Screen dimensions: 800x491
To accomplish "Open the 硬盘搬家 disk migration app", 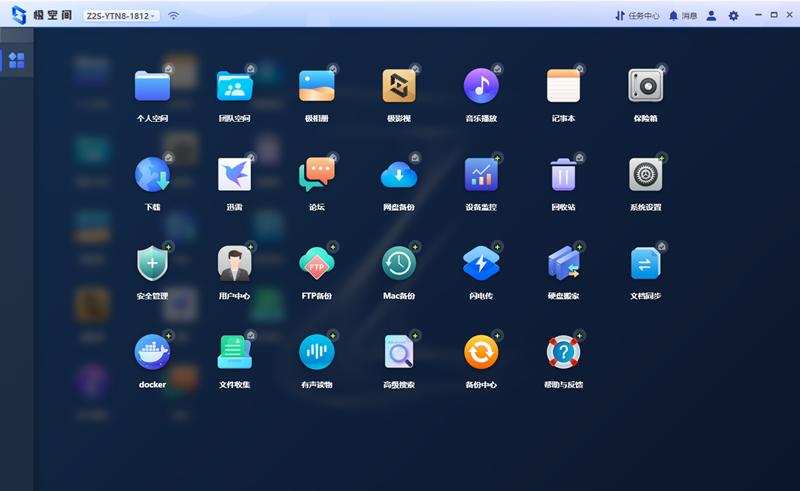I will (x=564, y=264).
